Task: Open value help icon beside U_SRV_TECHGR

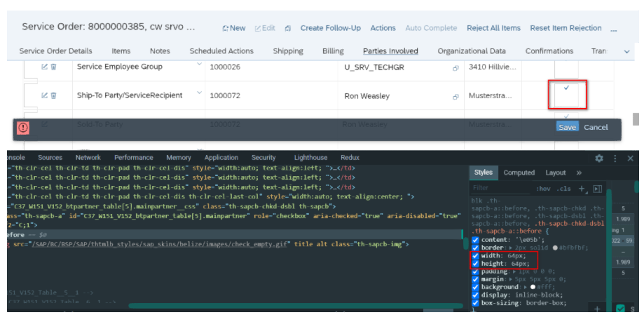Action: [455, 68]
